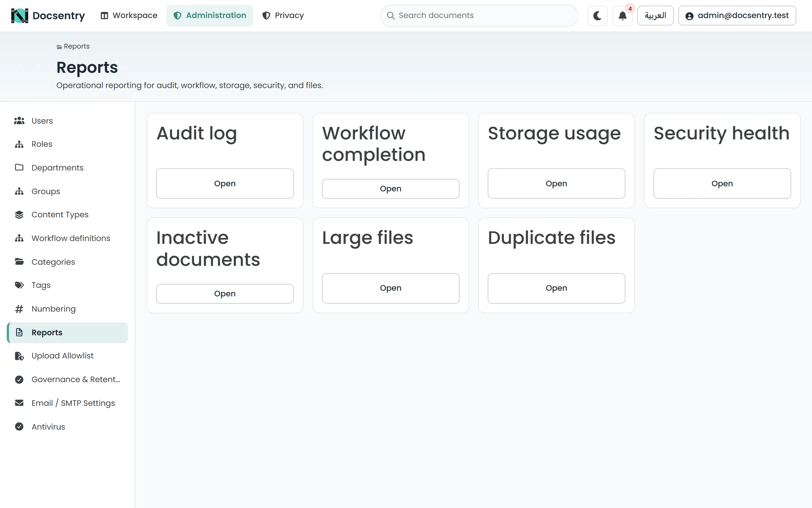Click the Numbering hash icon

(x=19, y=309)
